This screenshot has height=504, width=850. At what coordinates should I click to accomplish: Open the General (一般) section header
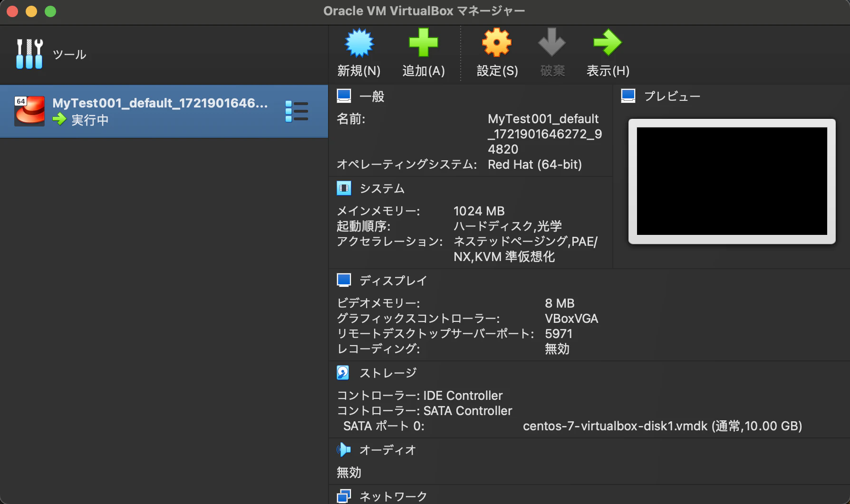pyautogui.click(x=372, y=97)
